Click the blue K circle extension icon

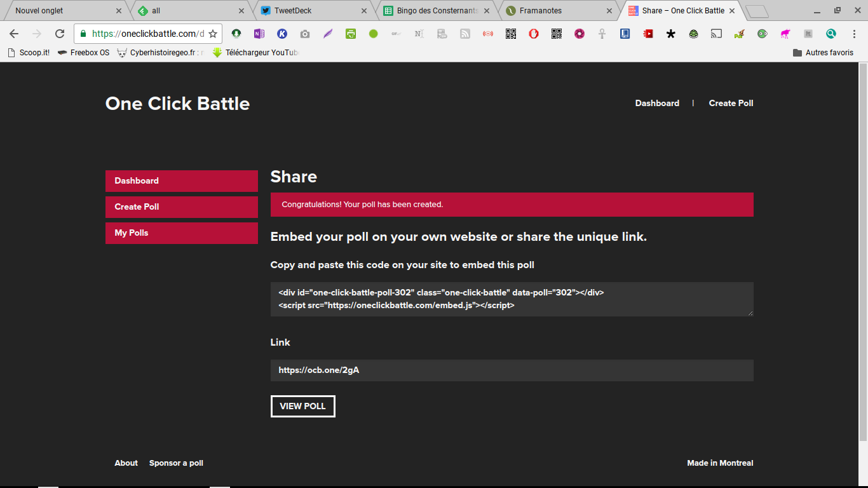tap(282, 34)
